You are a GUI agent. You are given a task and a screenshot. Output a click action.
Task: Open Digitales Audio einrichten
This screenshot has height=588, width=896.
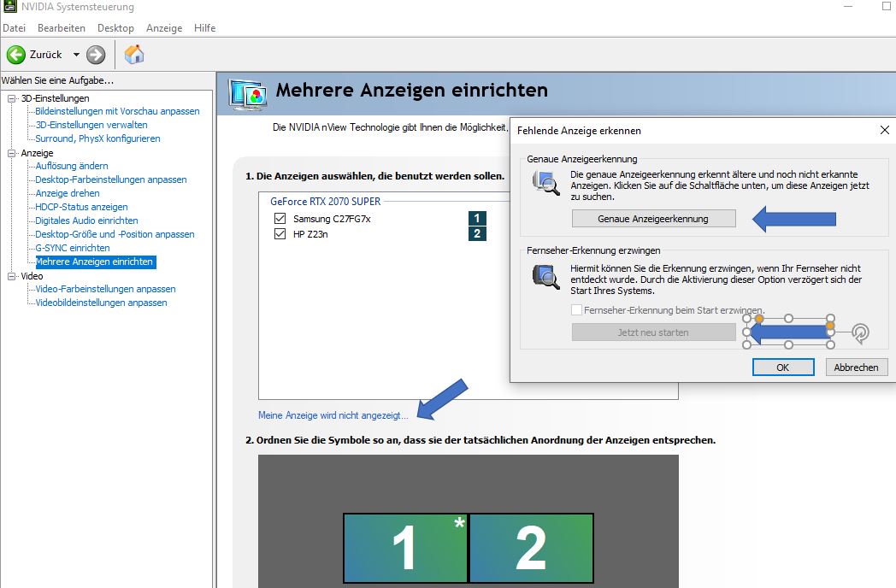(x=87, y=221)
